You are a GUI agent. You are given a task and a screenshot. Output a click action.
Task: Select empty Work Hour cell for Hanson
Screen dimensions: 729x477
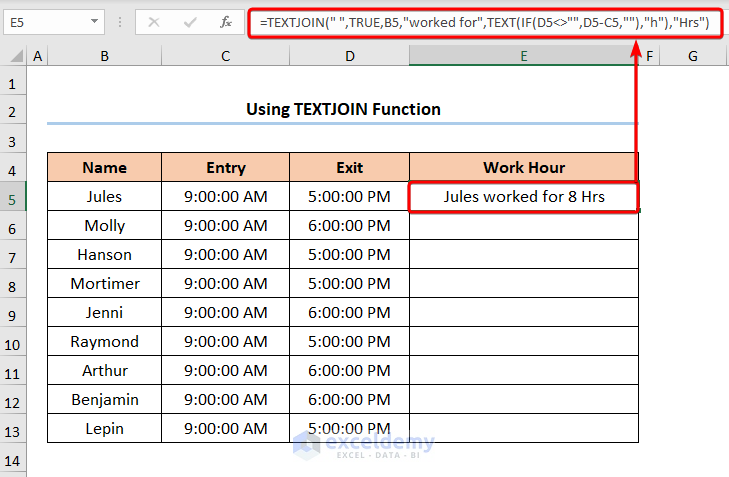(x=524, y=254)
